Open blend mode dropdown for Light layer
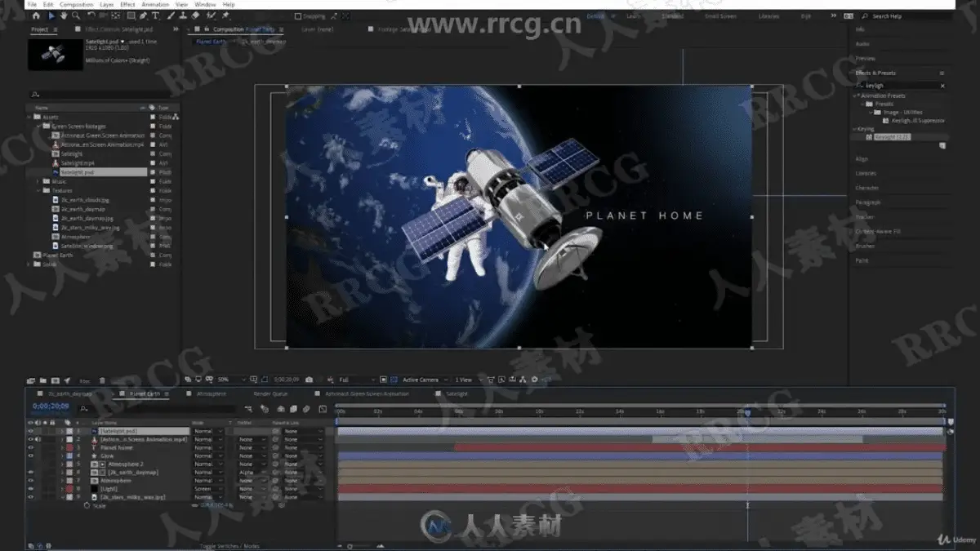 tap(207, 488)
